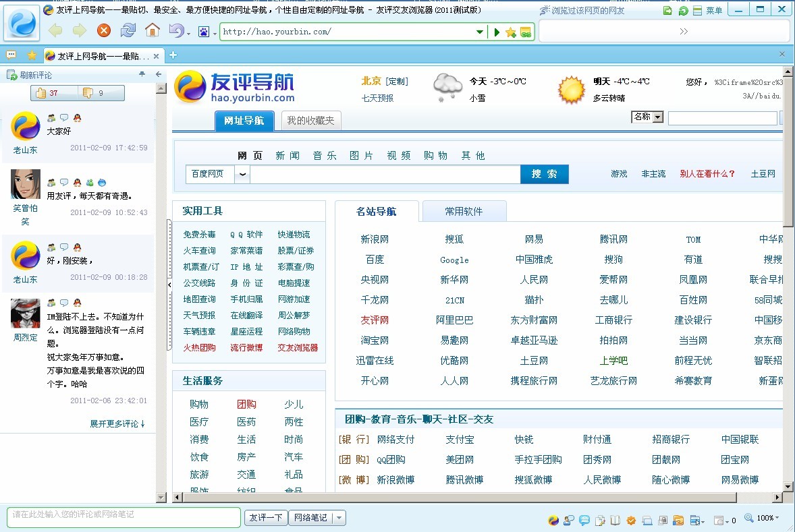
Task: Click the thumbs-up 37 button
Action: [54, 93]
